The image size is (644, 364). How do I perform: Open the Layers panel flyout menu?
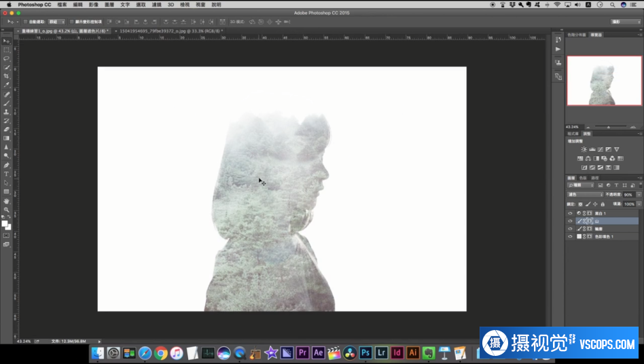[639, 178]
